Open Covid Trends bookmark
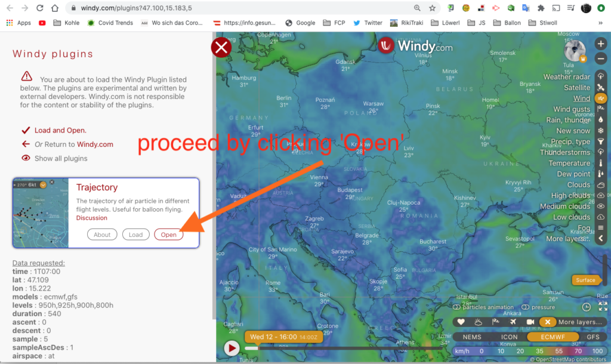The image size is (611, 364). 110,23
